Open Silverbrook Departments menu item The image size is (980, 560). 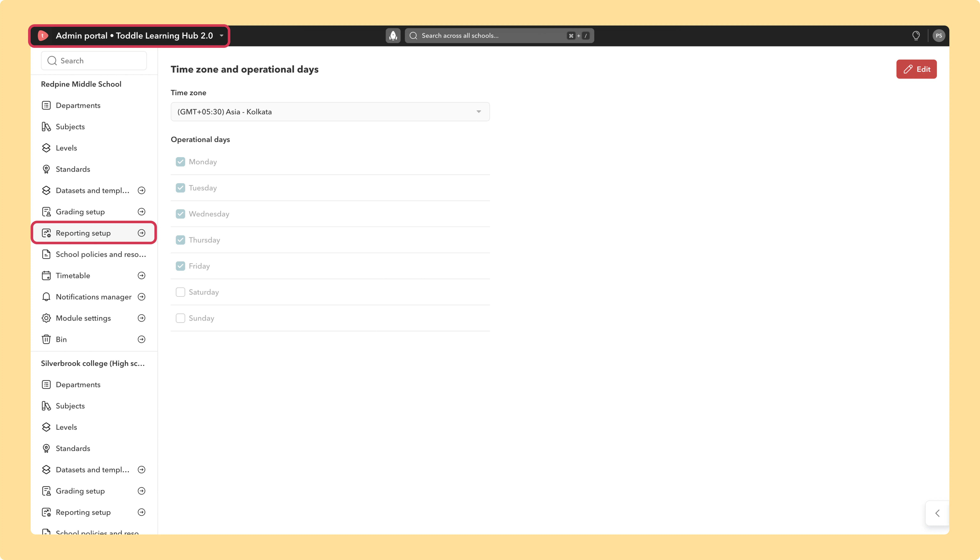coord(94,385)
